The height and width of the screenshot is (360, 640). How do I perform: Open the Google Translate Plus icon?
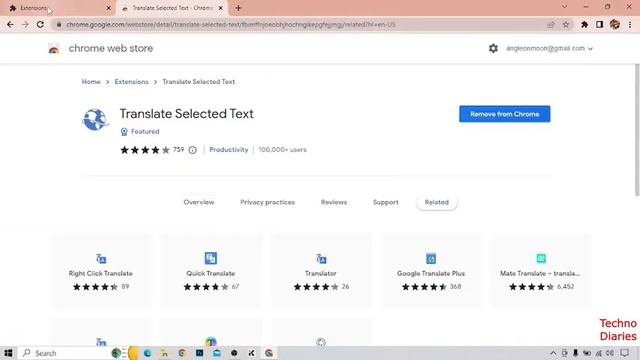coord(431,258)
